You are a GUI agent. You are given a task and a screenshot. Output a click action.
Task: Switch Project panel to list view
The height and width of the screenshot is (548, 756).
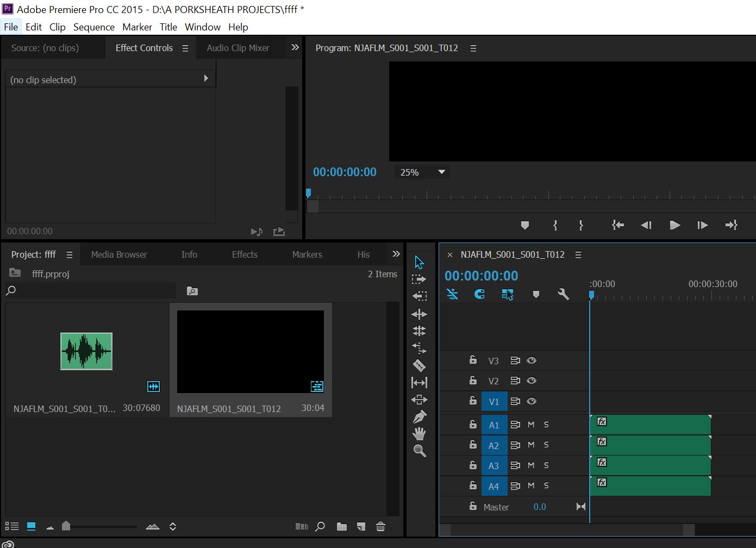tap(11, 526)
